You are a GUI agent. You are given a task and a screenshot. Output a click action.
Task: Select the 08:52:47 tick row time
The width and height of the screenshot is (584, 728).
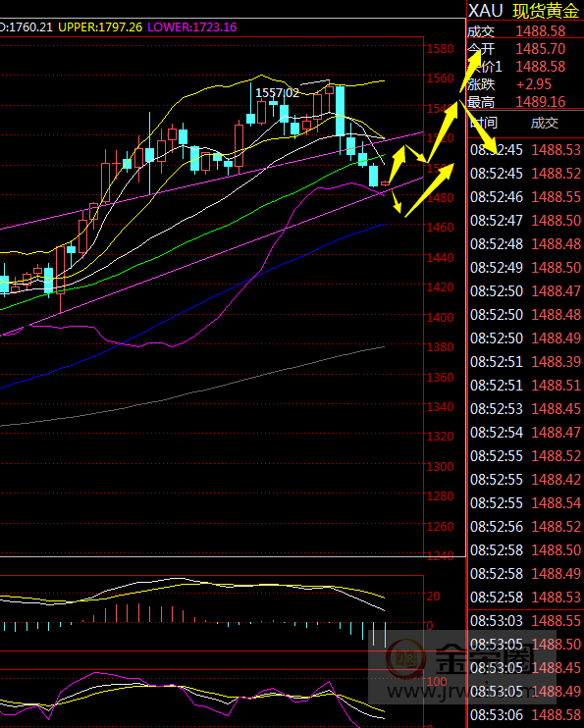497,221
